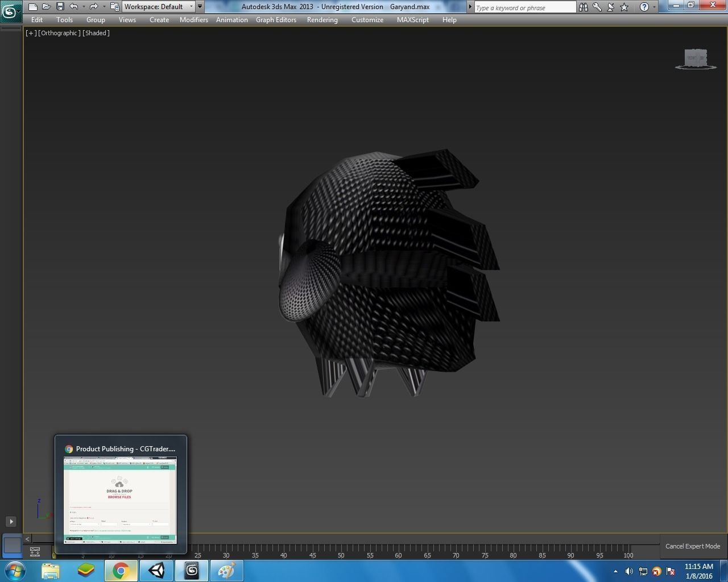Click the Chrome taskbar icon
This screenshot has height=582, width=728.
coord(121,571)
